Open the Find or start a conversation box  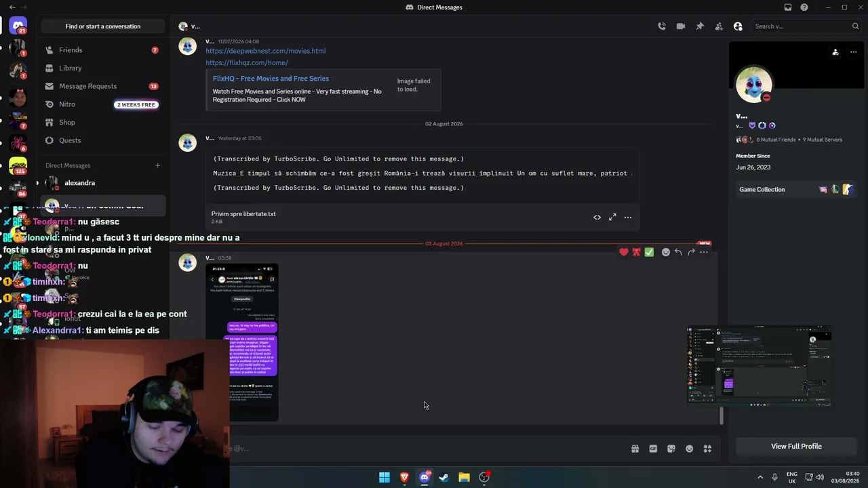pos(103,26)
